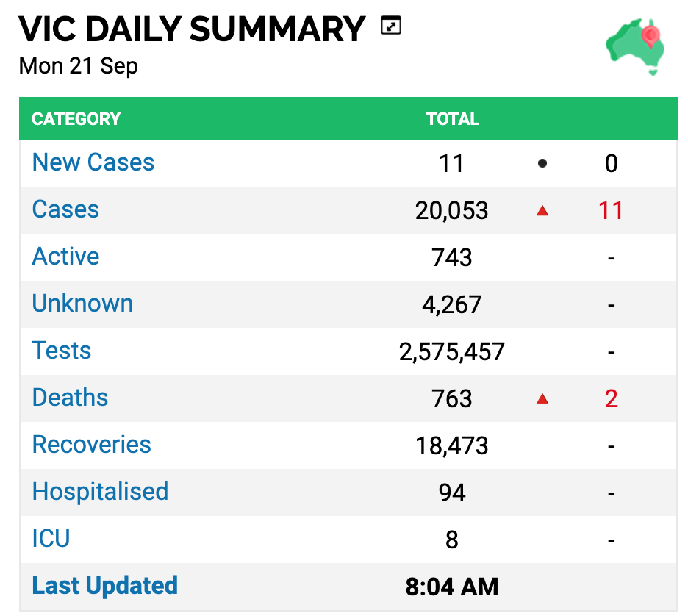688x616 pixels.
Task: Click the red 11 change value
Action: (x=611, y=210)
